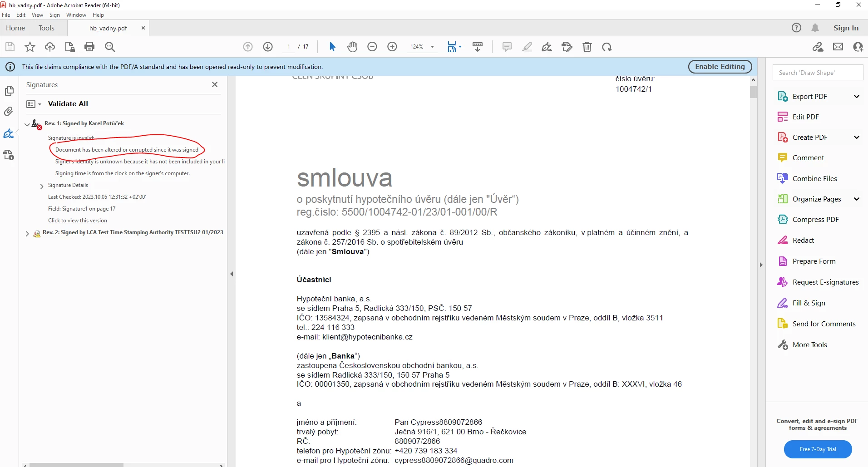Open the Attachments paperclip panel
The width and height of the screenshot is (868, 467).
tap(9, 111)
